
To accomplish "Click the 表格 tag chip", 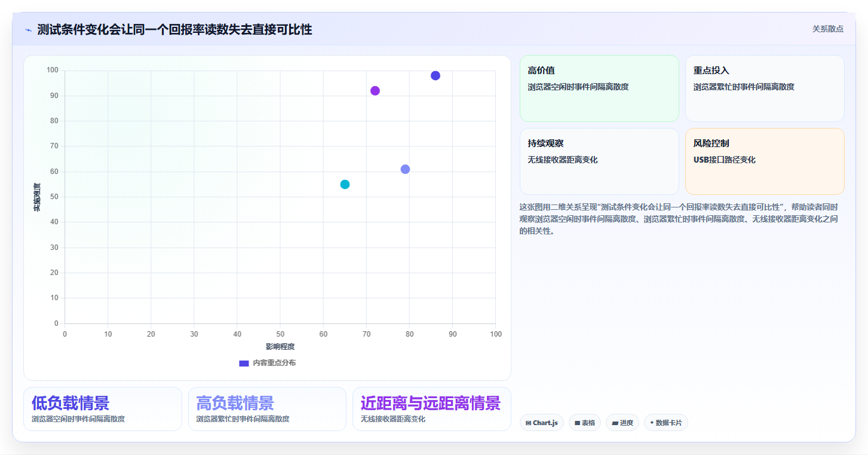I will 585,423.
